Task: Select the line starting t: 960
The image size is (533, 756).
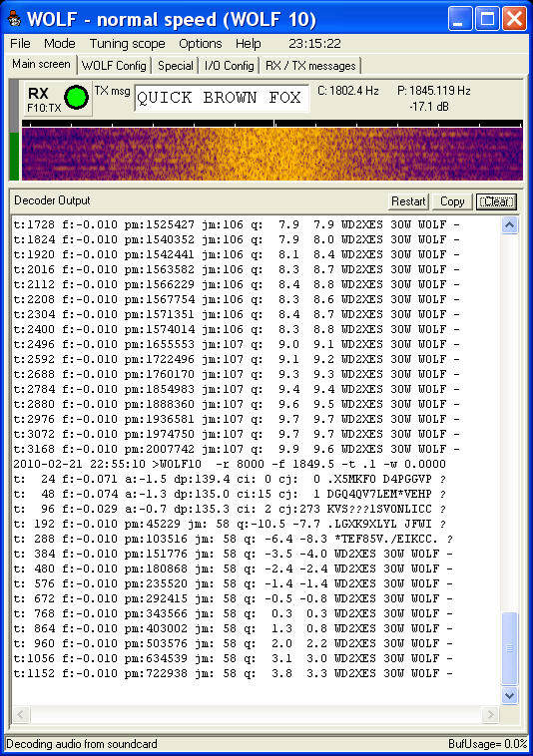Action: click(x=233, y=643)
